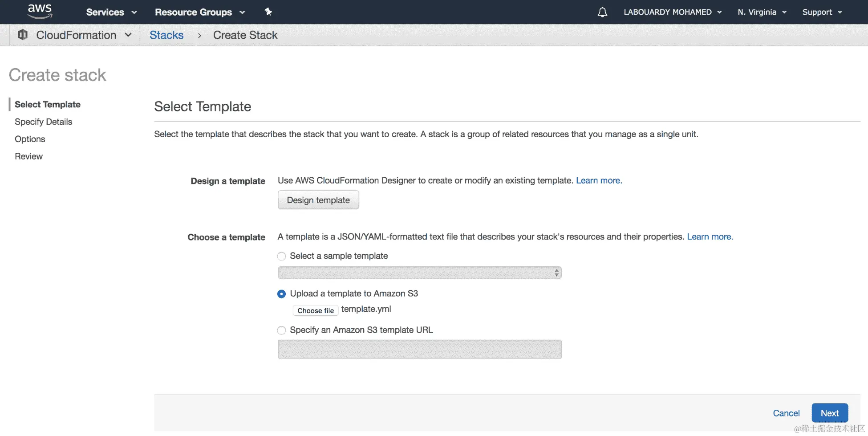Go to Stacks breadcrumb link
This screenshot has height=436, width=868.
click(166, 35)
